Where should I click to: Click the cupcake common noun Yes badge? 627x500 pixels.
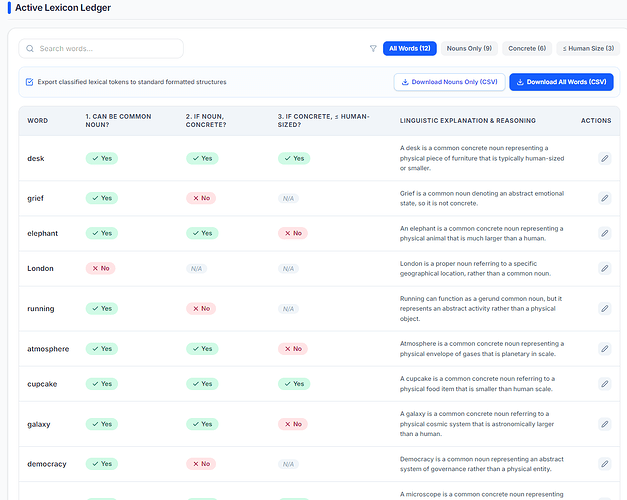tap(102, 384)
